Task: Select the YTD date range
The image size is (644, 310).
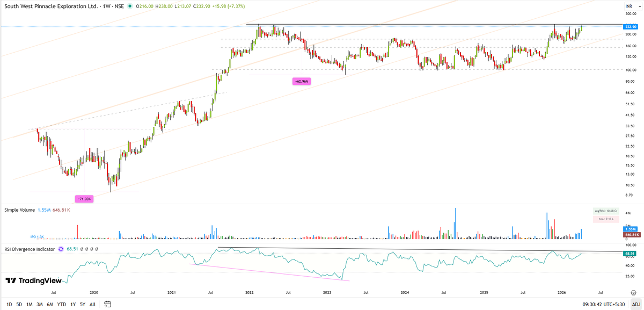Action: click(x=62, y=304)
